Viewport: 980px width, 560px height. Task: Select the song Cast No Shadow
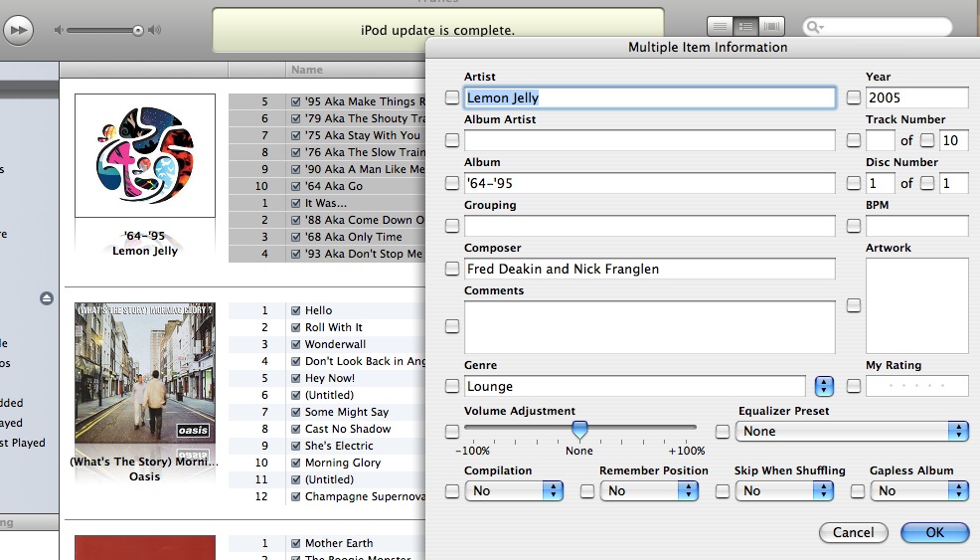[x=348, y=429]
